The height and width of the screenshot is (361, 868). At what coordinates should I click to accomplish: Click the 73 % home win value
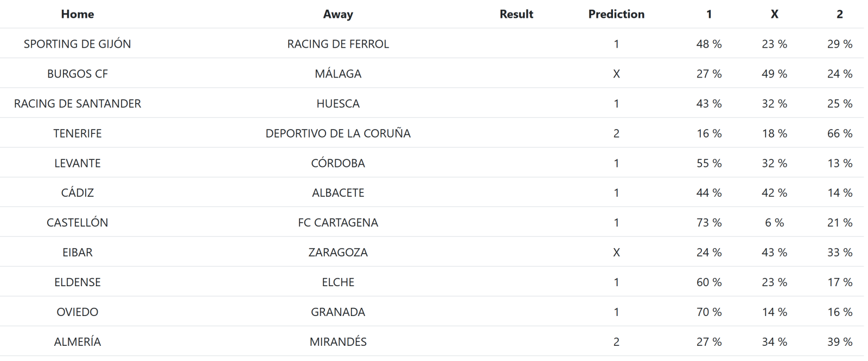(709, 223)
